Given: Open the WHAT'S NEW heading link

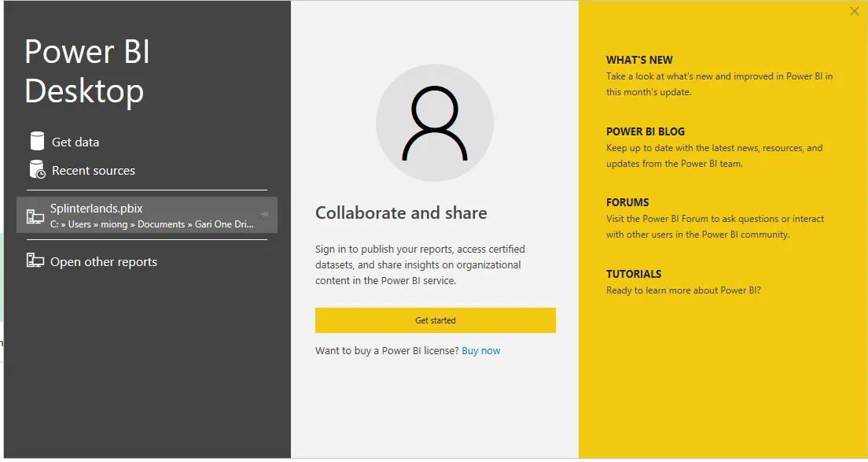Looking at the screenshot, I should (639, 60).
